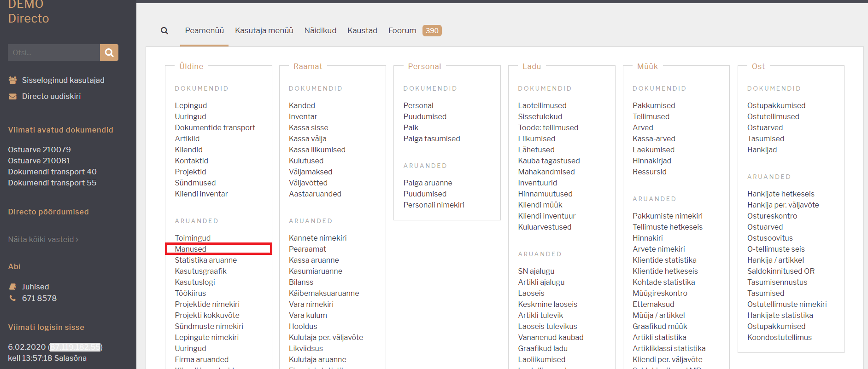Open Puudumised under Personal documents
Screen dimensions: 868x369
(x=425, y=116)
